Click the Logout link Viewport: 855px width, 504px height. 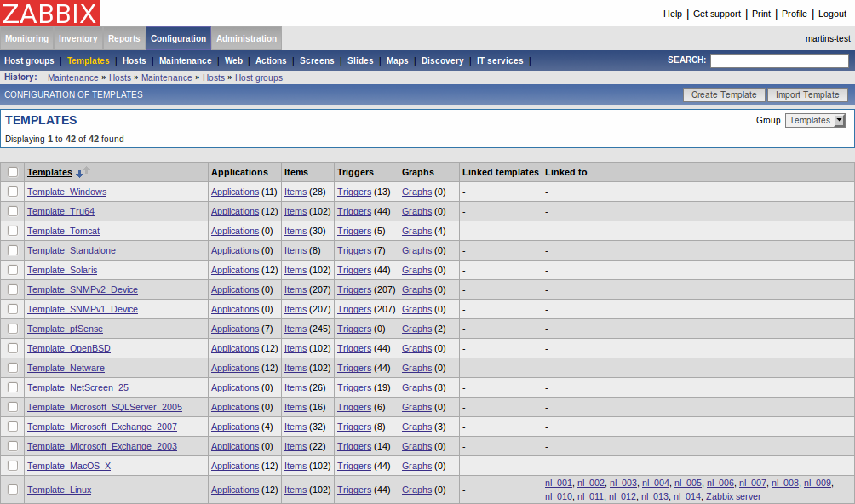click(x=832, y=14)
